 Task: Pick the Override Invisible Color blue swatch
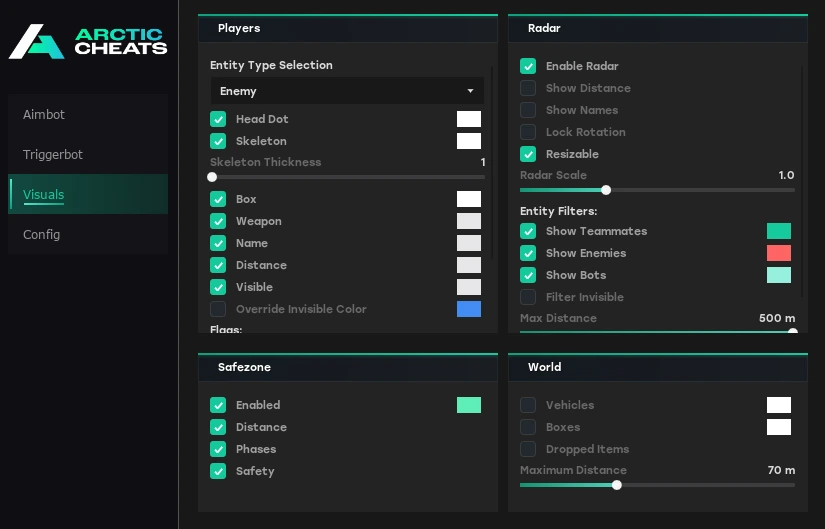point(468,309)
